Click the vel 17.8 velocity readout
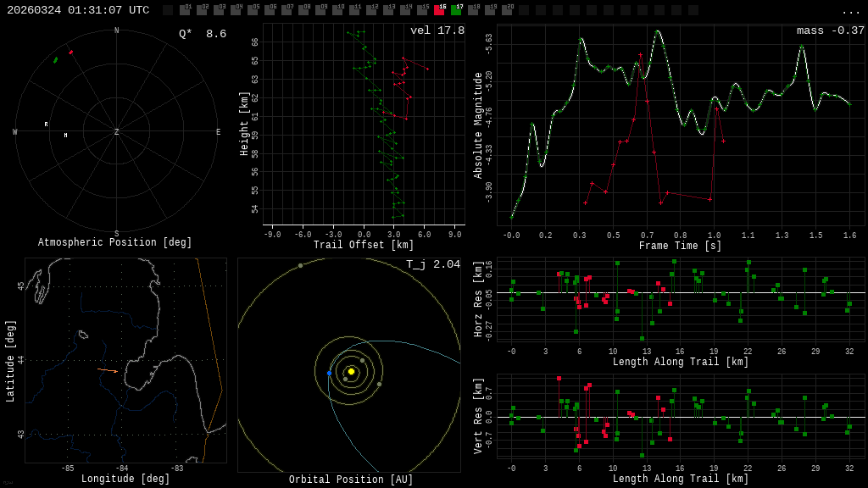868x488 pixels. coord(437,30)
